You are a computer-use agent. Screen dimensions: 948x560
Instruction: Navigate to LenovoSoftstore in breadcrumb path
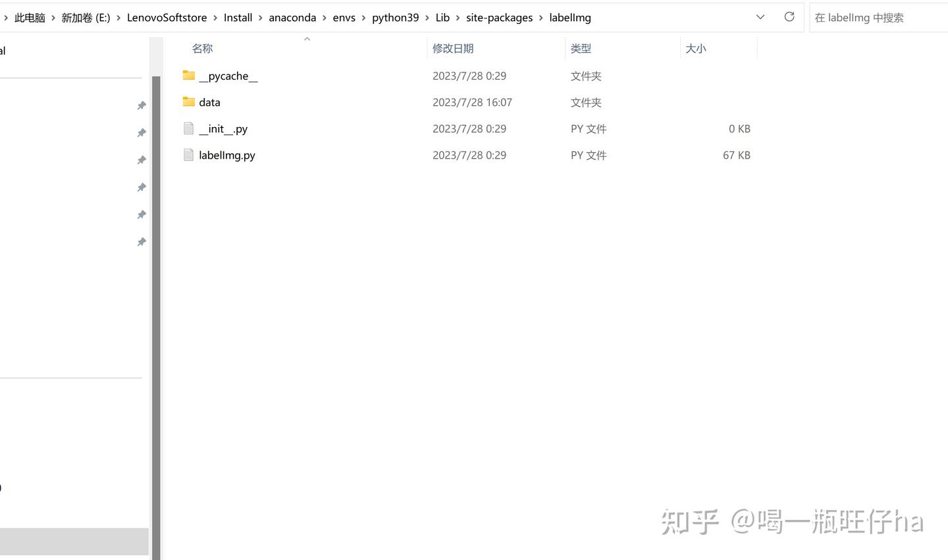point(167,18)
